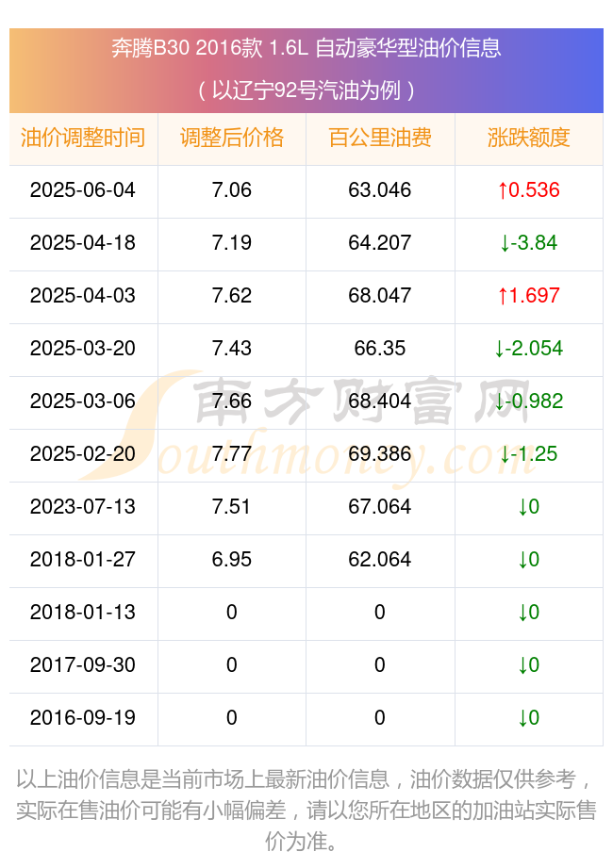Select the date cell '2023-07-13'

[83, 507]
